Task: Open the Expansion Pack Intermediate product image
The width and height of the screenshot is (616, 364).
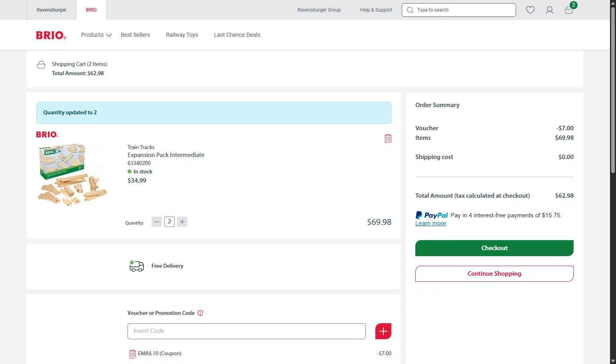Action: click(72, 175)
